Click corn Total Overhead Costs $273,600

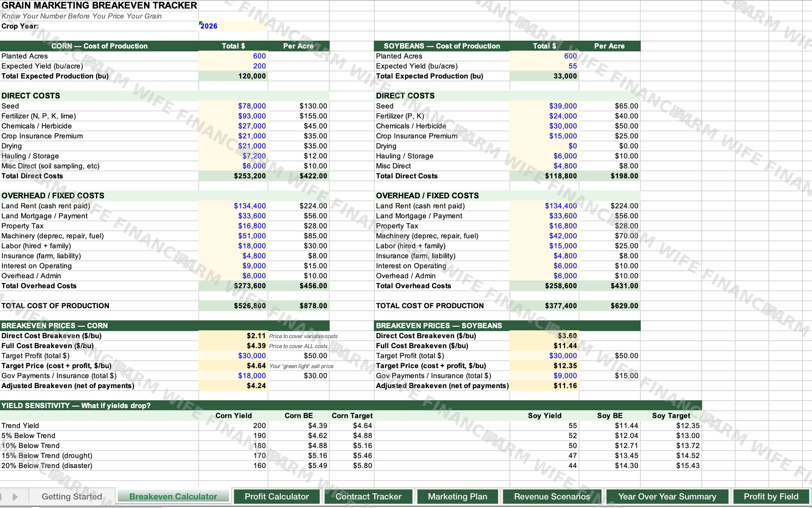(233, 286)
